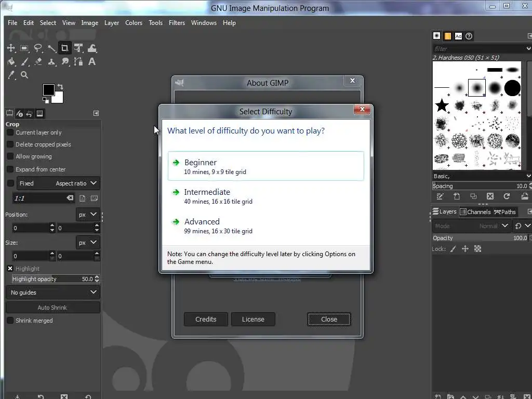Select the Paintbrush tool

click(x=24, y=62)
